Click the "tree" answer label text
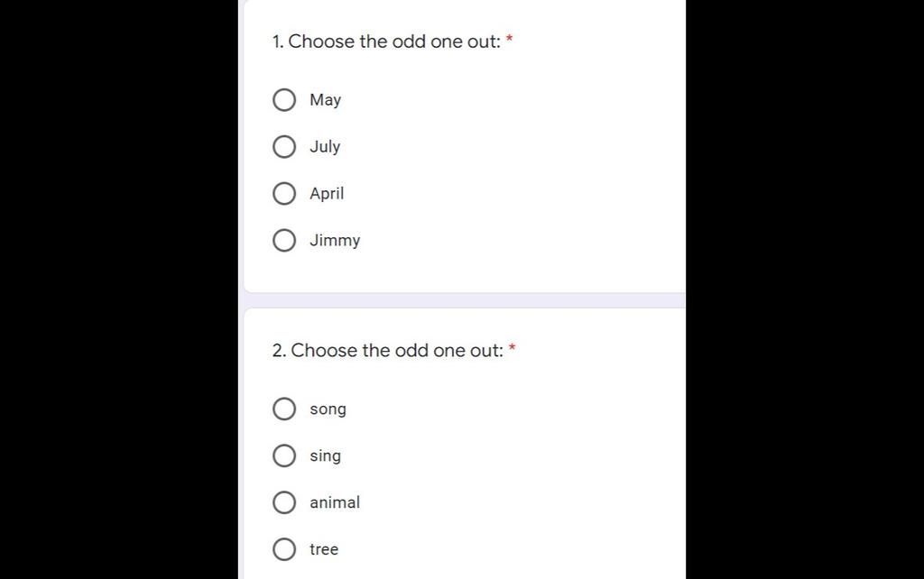The image size is (924, 579). 324,549
